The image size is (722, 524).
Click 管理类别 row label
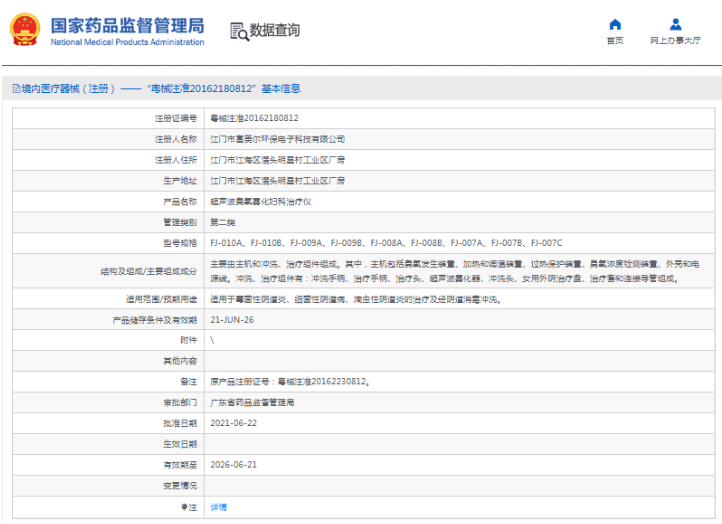(180, 222)
